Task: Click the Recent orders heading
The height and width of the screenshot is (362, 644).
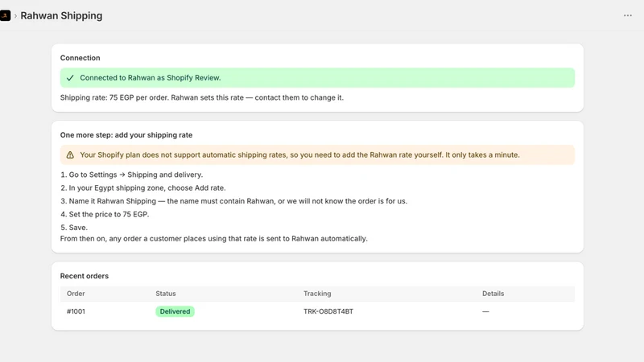Action: 85,276
